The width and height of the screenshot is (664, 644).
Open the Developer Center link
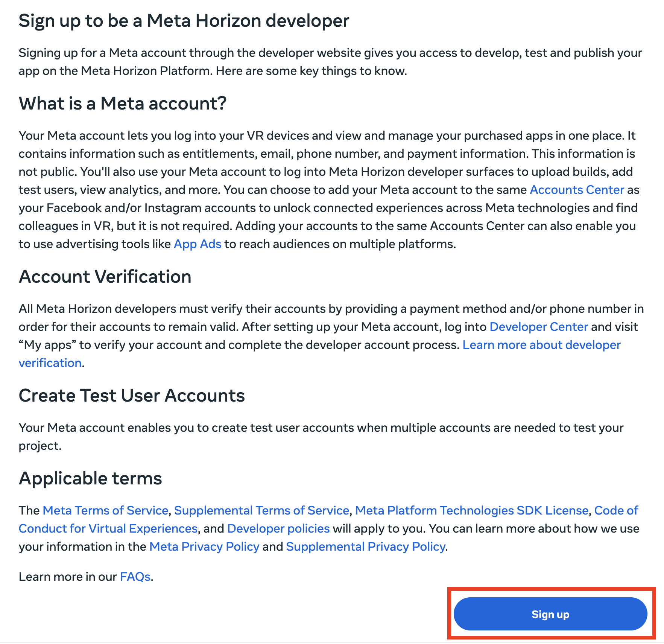click(538, 327)
